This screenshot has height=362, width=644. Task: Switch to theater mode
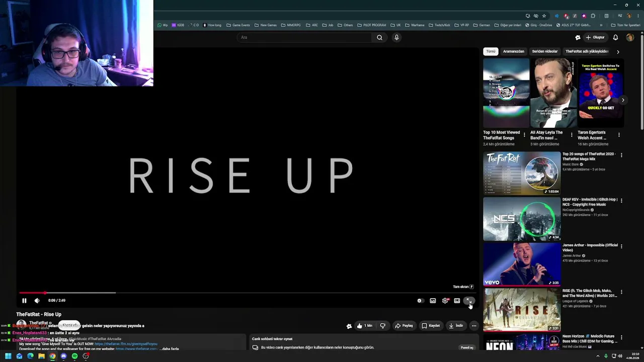tap(457, 301)
